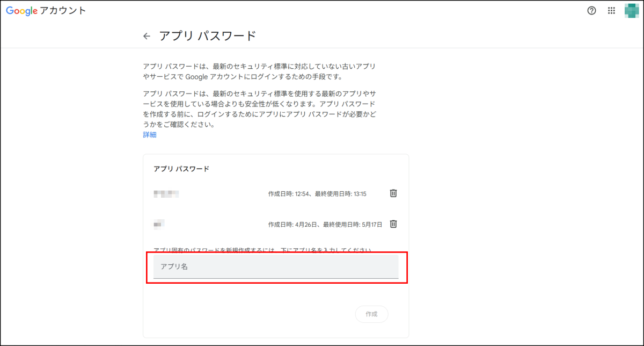Click the アプリ パスワード page title
Image resolution: width=644 pixels, height=346 pixels.
pos(207,36)
